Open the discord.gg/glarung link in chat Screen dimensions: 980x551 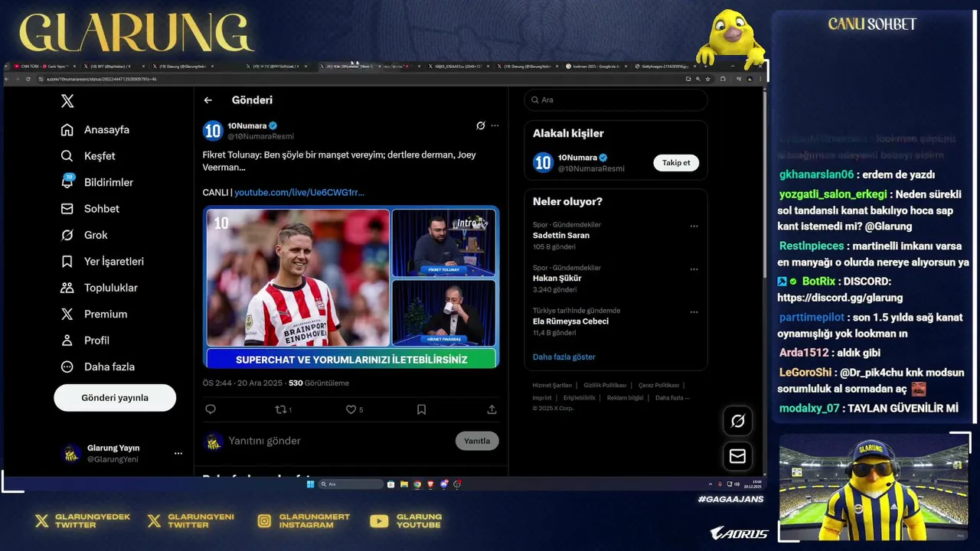click(x=840, y=298)
